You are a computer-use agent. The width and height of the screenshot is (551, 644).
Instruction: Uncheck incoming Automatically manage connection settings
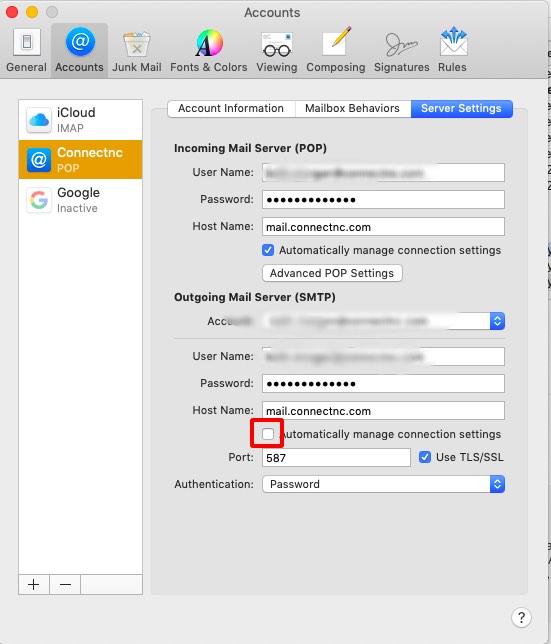pos(268,250)
